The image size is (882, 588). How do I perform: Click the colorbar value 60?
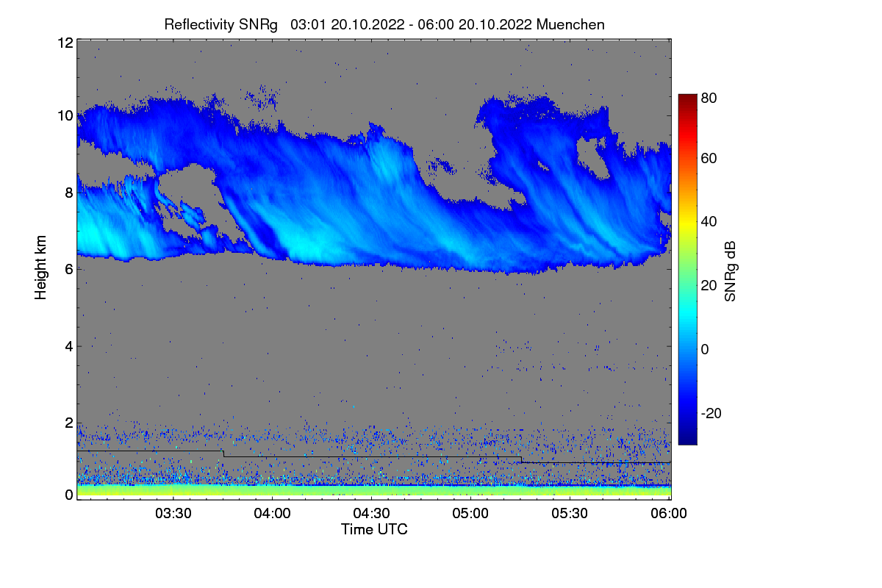coord(709,159)
